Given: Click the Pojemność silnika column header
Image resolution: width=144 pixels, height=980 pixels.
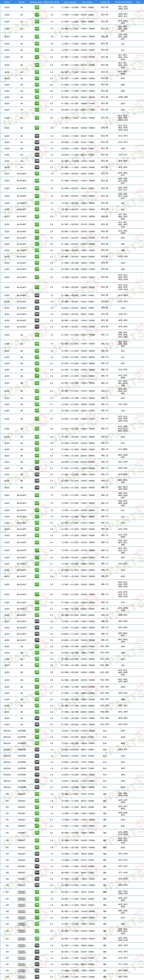Looking at the screenshot, I should (x=52, y=2).
